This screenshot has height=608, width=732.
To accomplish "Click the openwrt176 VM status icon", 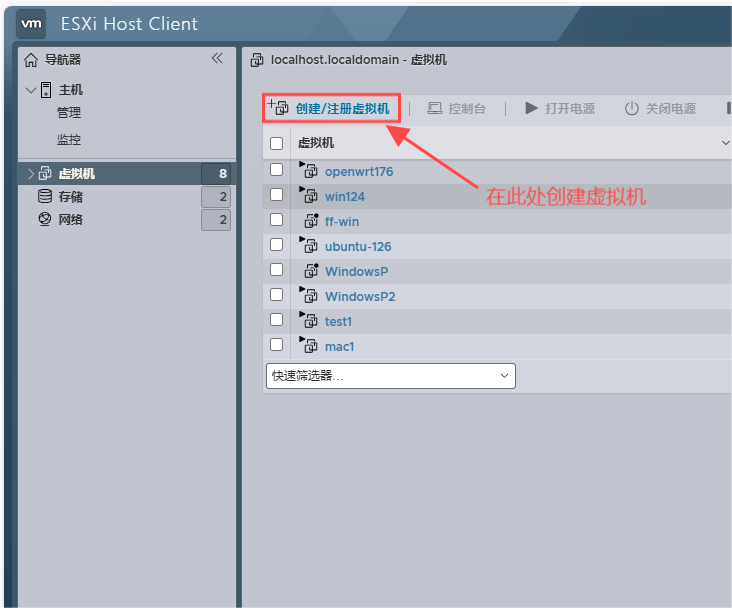I will point(309,170).
